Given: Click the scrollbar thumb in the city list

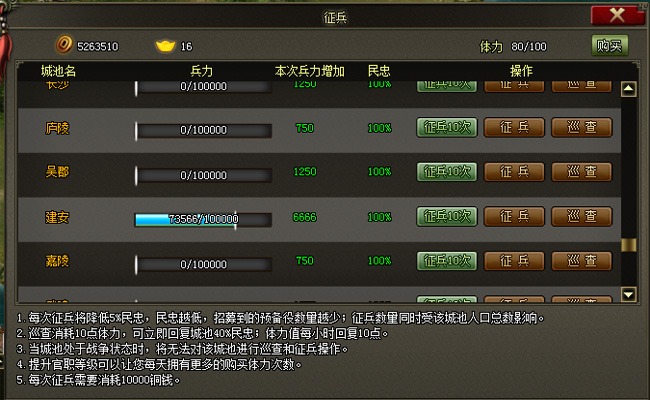Looking at the screenshot, I should click(x=628, y=245).
